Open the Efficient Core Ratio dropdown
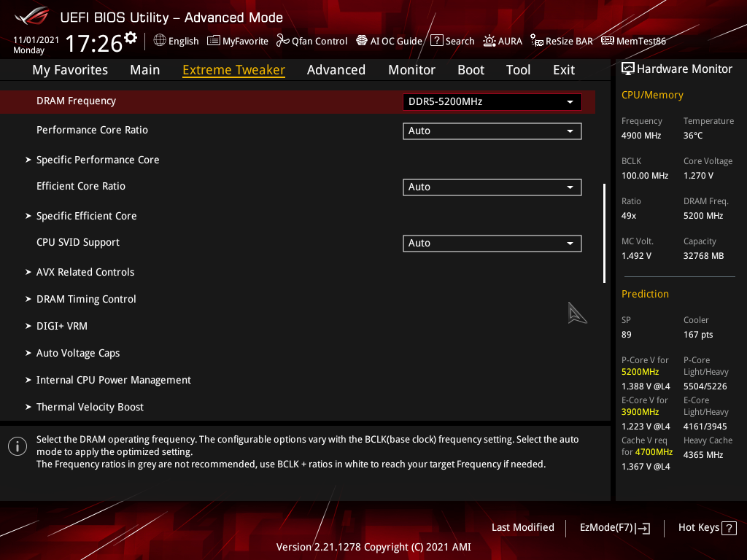The height and width of the screenshot is (560, 747). 492,187
